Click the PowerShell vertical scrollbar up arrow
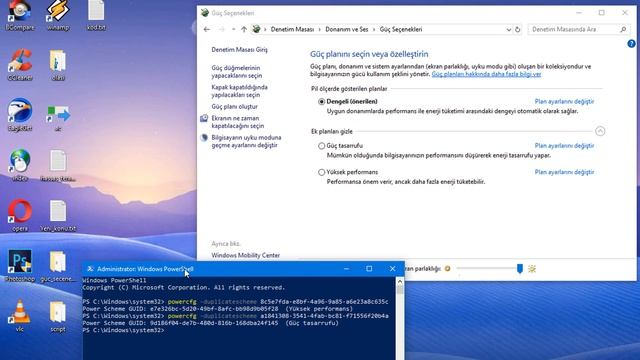Viewport: 640px width, 360px height. coord(400,281)
